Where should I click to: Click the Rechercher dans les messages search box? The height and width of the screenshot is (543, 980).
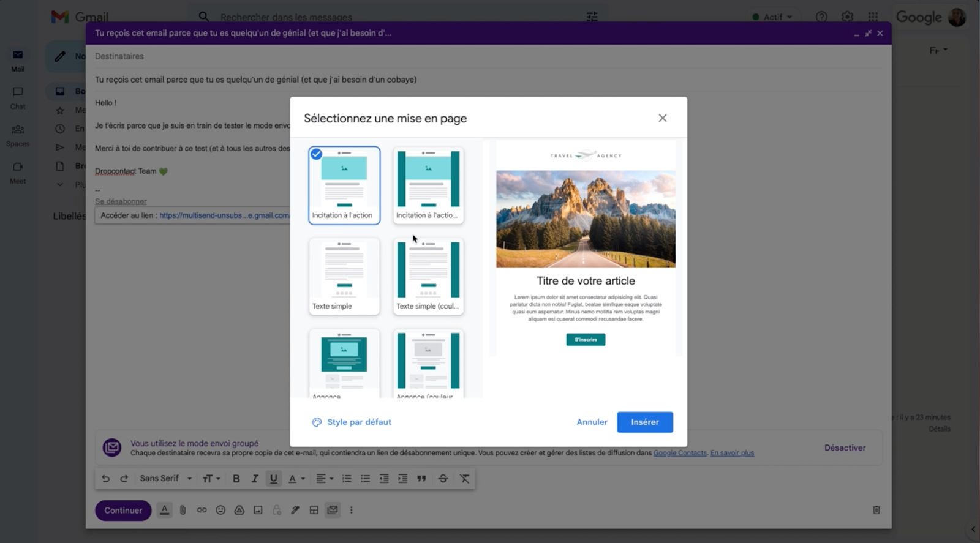[398, 17]
